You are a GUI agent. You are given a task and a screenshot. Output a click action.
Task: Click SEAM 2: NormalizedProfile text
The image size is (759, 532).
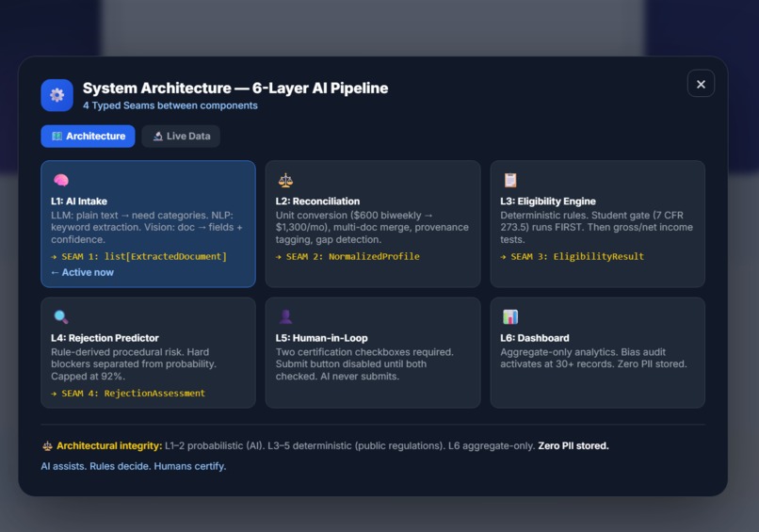347,256
